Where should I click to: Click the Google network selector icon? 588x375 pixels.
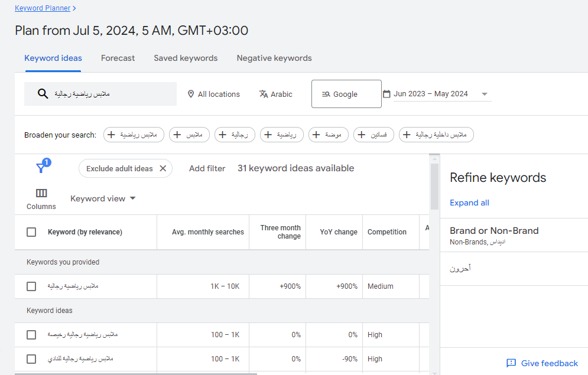(326, 94)
